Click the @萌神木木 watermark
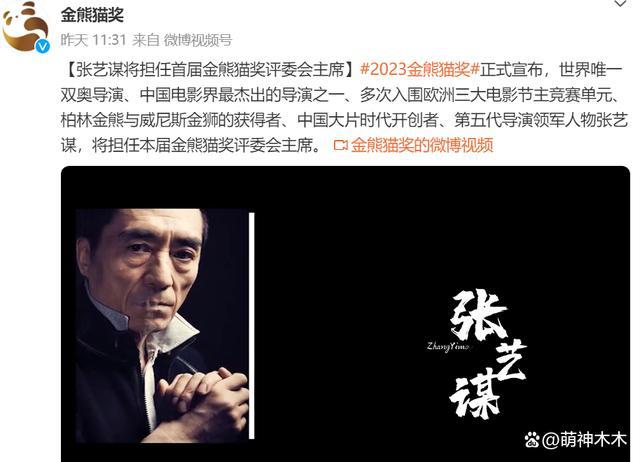Image resolution: width=640 pixels, height=462 pixels. click(584, 440)
